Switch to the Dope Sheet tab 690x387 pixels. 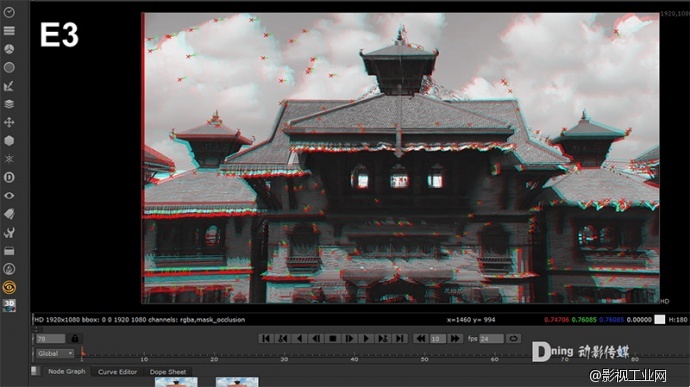pyautogui.click(x=168, y=372)
